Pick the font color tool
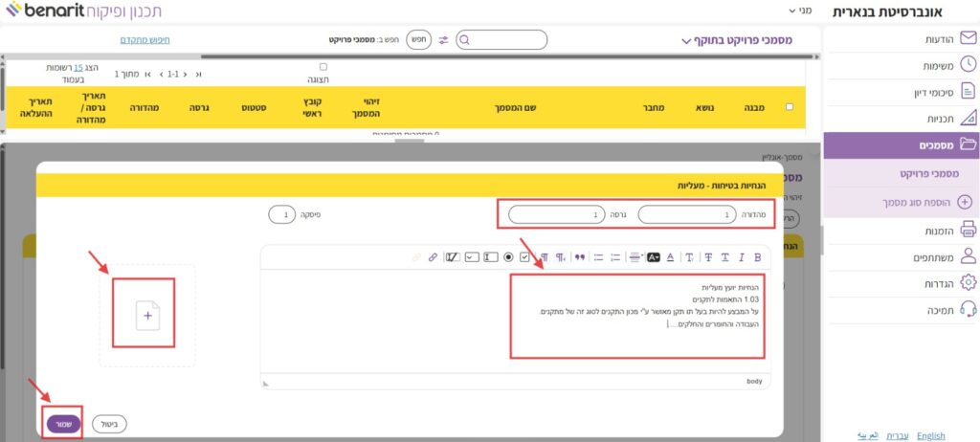Image resolution: width=980 pixels, height=442 pixels. pos(670,257)
